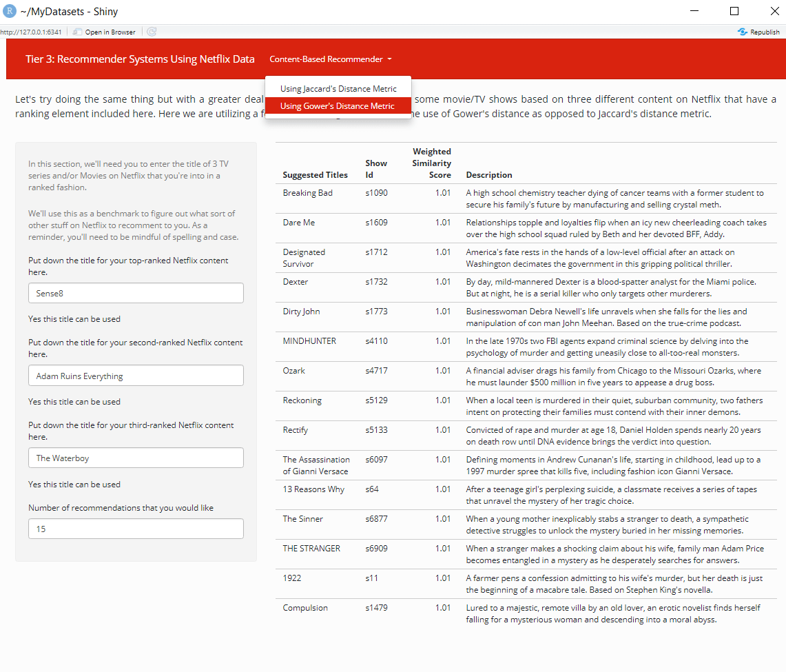Select the Dirty John title cell

pos(301,312)
